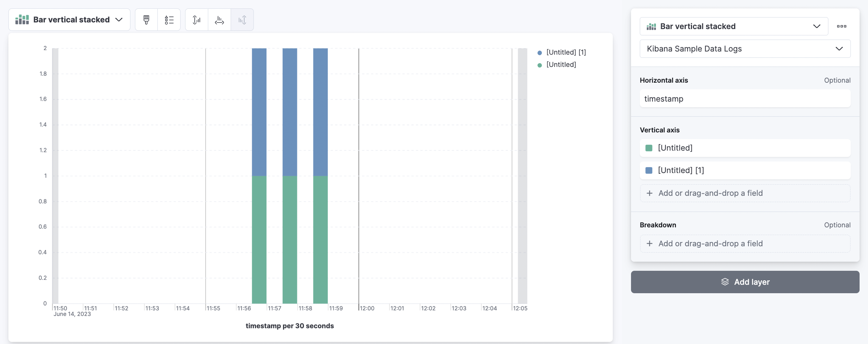Open the layer actions three-dot menu

pos(841,26)
